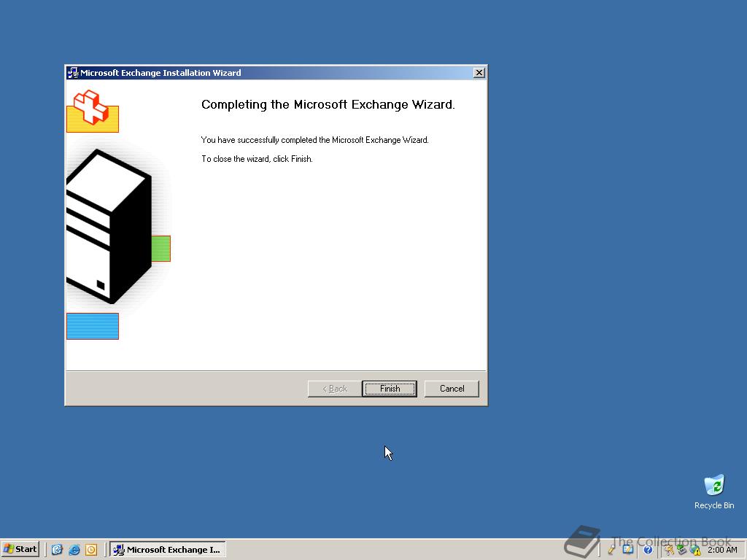747x560 pixels.
Task: Click the language bar handwriting pen icon
Action: 611,550
